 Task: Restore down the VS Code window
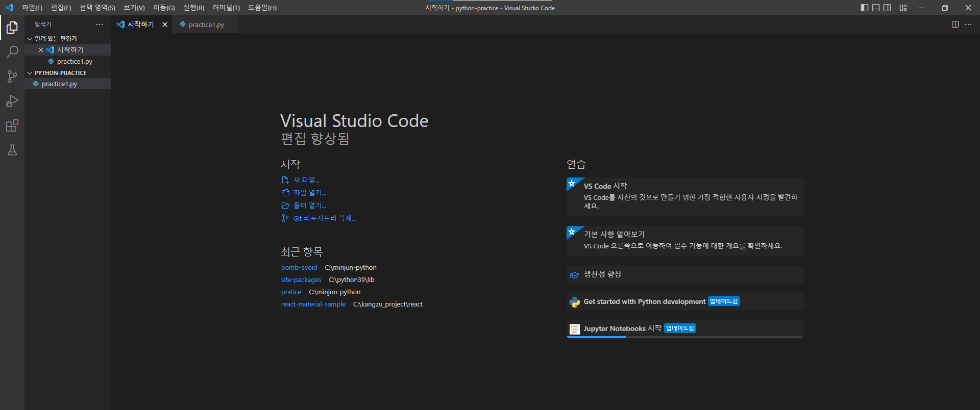pos(945,8)
